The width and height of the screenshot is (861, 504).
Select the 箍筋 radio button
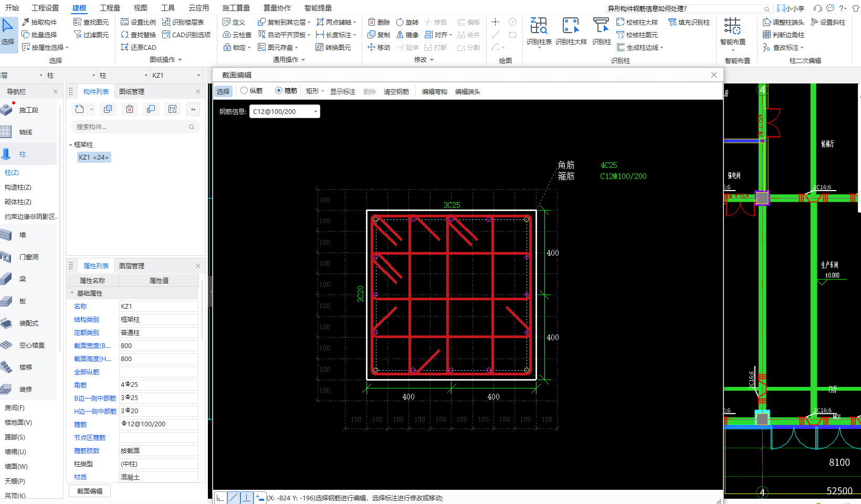point(279,91)
